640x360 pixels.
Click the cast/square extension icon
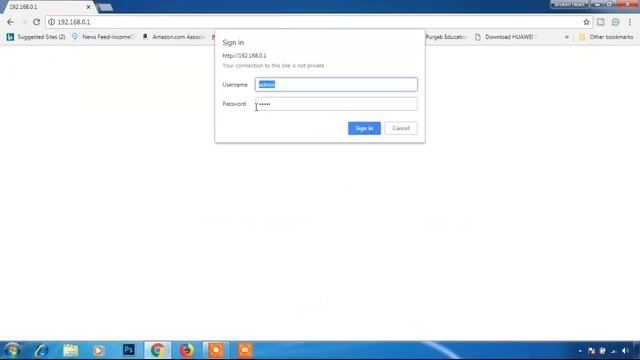[600, 22]
